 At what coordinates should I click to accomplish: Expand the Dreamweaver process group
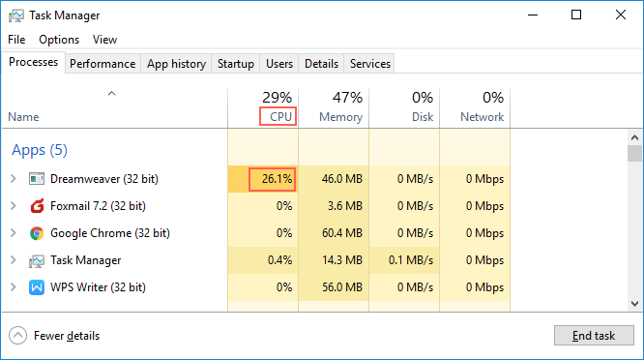[x=14, y=179]
